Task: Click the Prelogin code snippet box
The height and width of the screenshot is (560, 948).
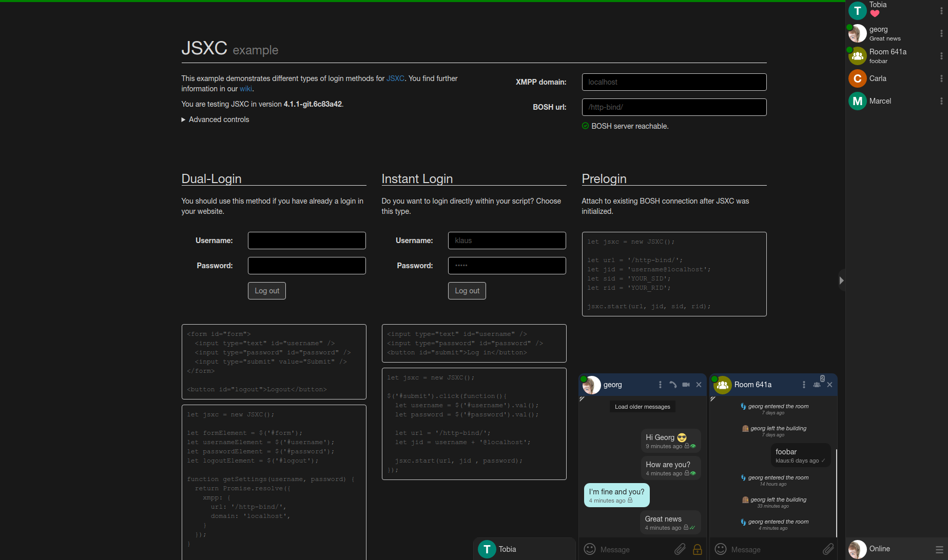Action: (x=674, y=274)
